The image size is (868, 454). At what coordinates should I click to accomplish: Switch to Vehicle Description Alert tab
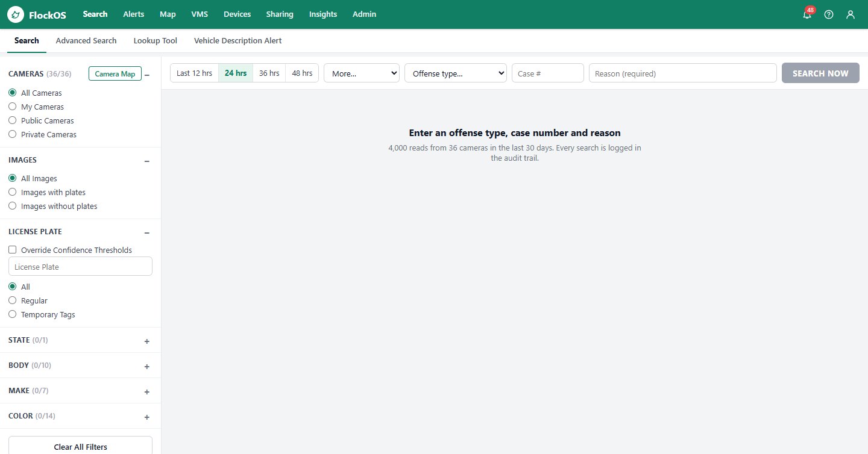coord(237,40)
